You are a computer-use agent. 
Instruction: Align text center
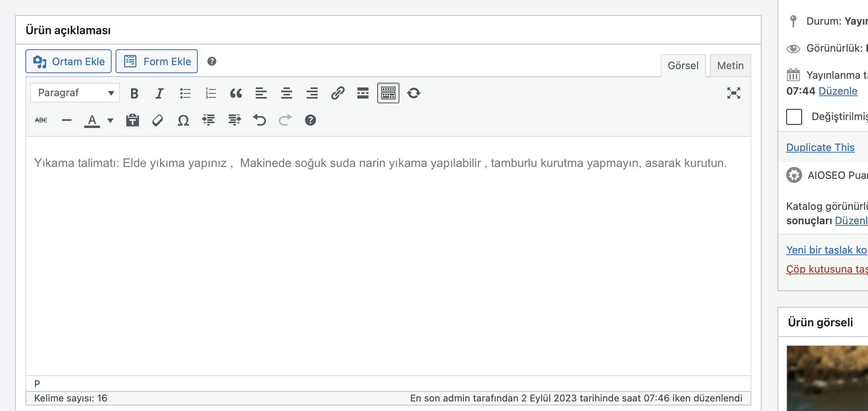tap(287, 93)
